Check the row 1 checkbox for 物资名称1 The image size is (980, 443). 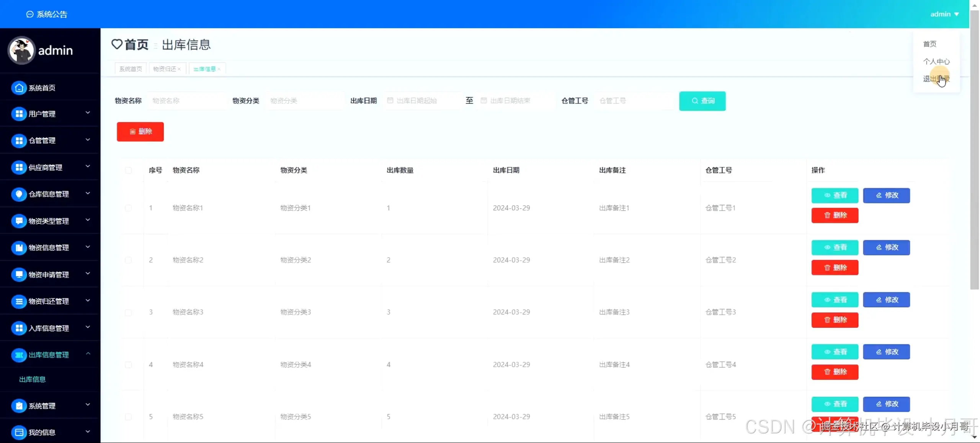point(128,208)
